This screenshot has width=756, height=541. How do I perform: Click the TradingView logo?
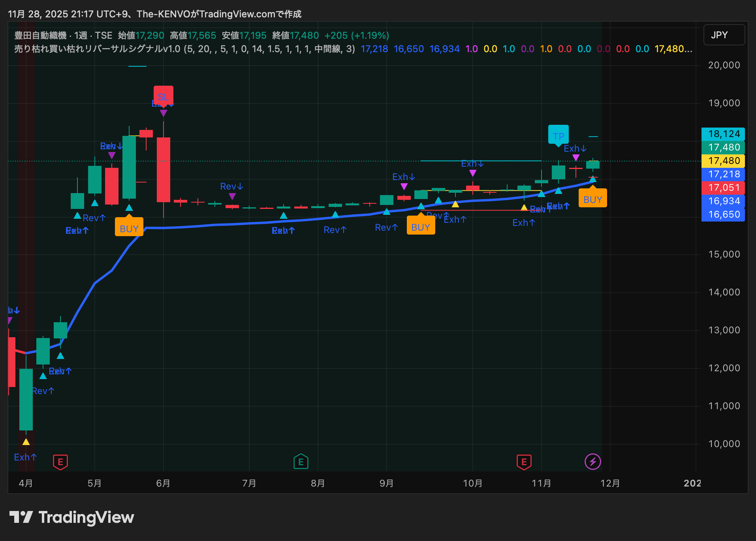click(72, 517)
